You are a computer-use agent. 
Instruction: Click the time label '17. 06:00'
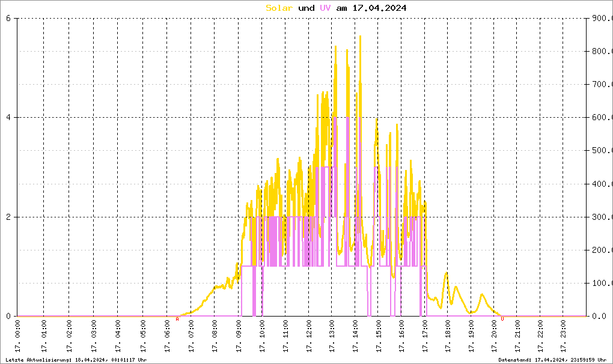167,336
